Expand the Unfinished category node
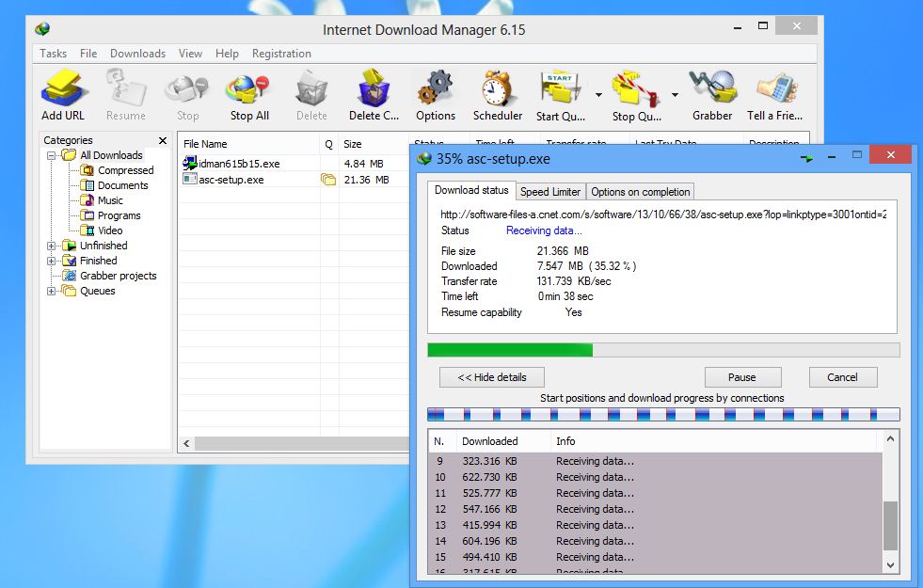923x588 pixels. coord(51,246)
